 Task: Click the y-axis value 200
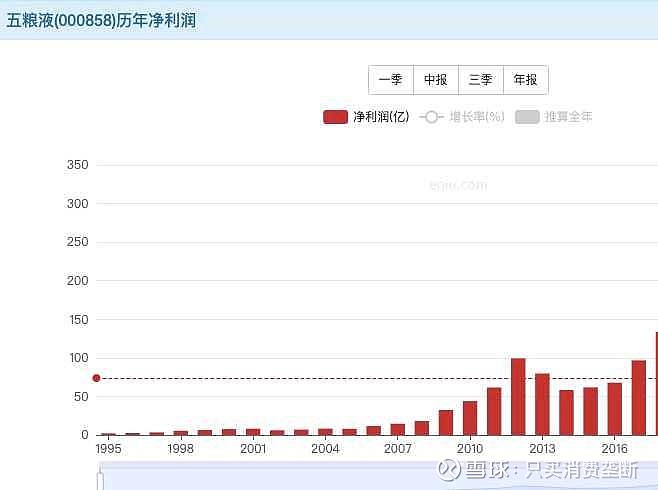click(78, 281)
